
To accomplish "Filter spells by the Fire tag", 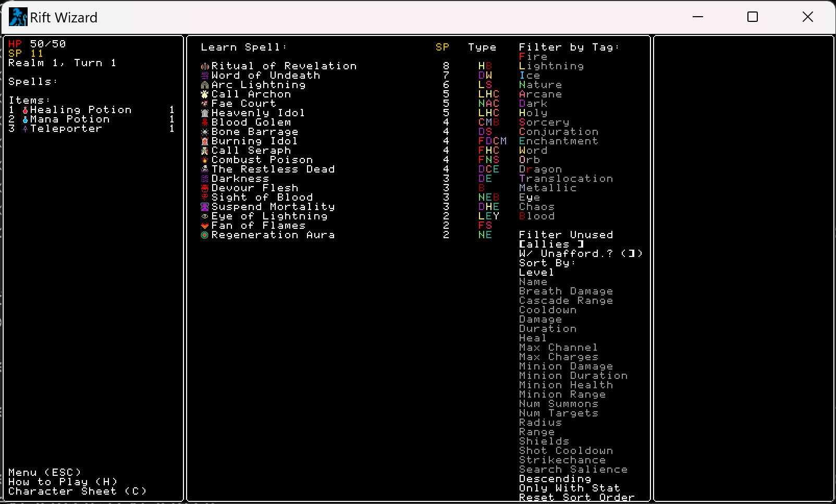I will (x=533, y=57).
